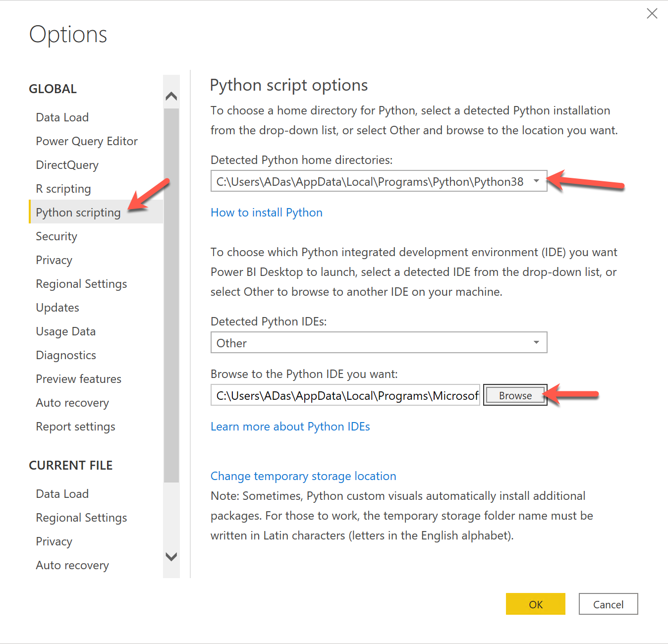The width and height of the screenshot is (668, 644).
Task: Open Learn more about Python IDEs
Action: (x=290, y=426)
